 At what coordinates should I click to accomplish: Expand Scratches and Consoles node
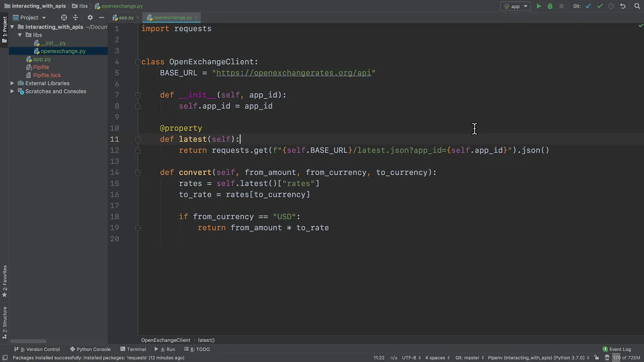tap(12, 92)
